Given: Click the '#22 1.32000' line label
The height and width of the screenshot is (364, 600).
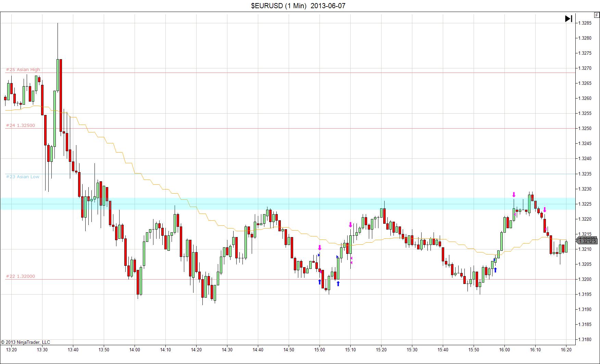Looking at the screenshot, I should click(21, 276).
